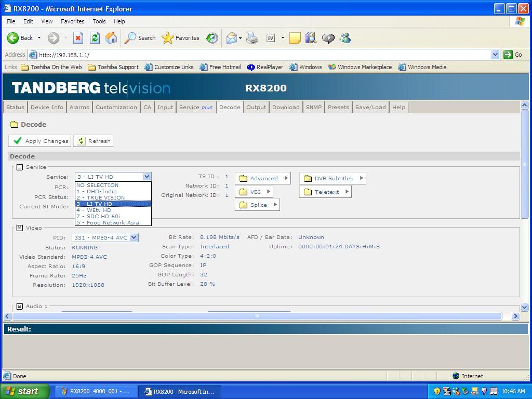
Task: Switch to the Alarms tab
Action: pyautogui.click(x=79, y=107)
